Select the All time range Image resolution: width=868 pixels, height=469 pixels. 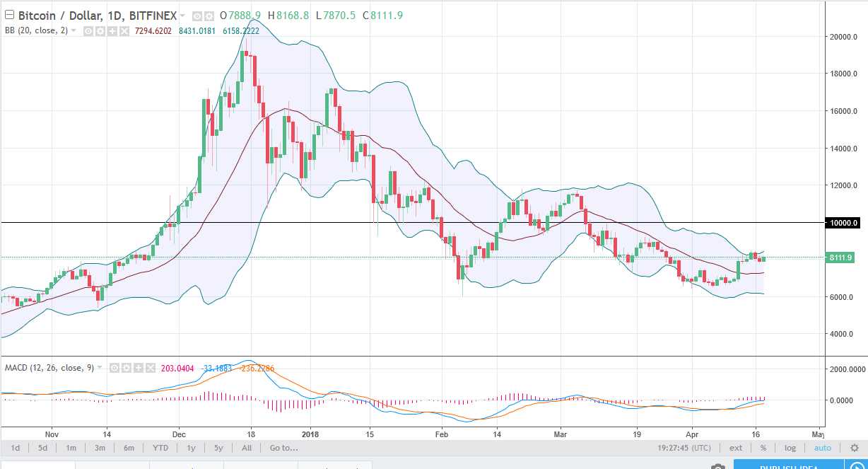tap(246, 448)
